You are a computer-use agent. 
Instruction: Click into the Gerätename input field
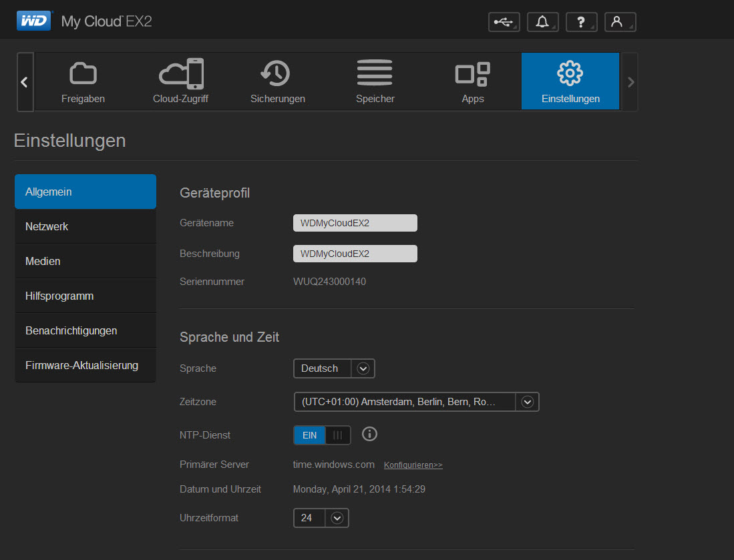(x=355, y=223)
